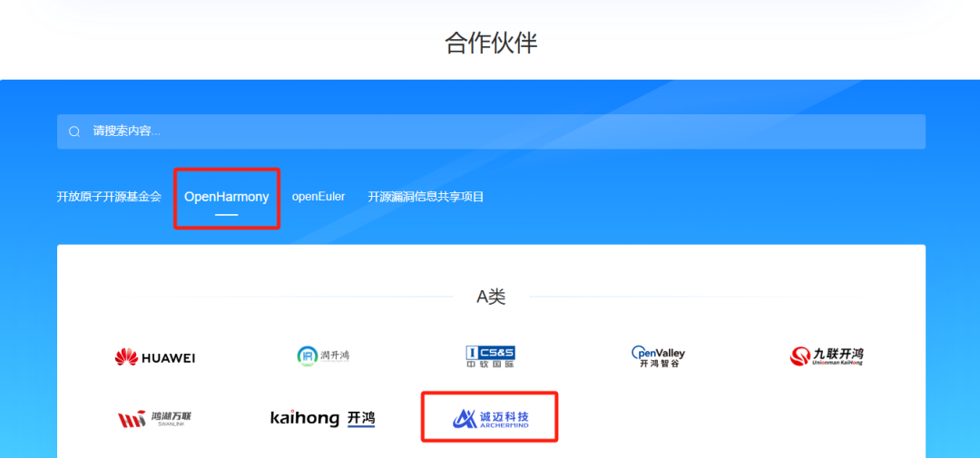Click the 润开鸿 company name text
The height and width of the screenshot is (458, 980).
pyautogui.click(x=335, y=356)
